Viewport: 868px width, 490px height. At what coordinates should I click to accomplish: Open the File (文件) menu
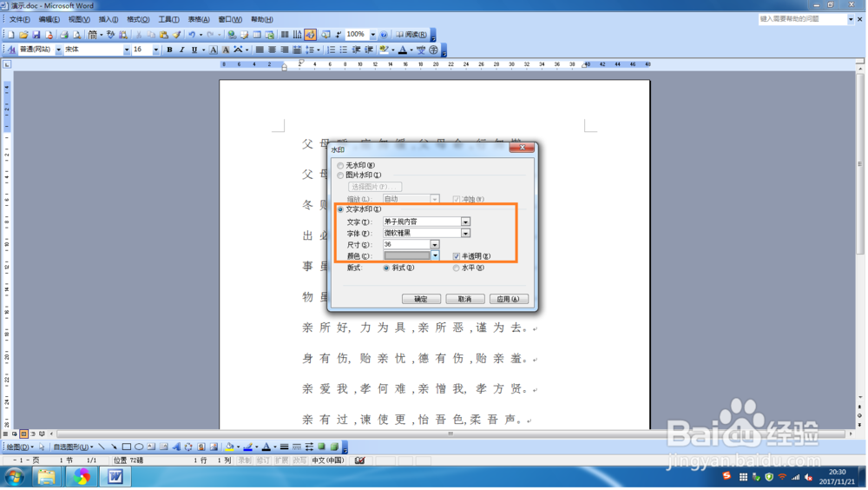pyautogui.click(x=19, y=19)
